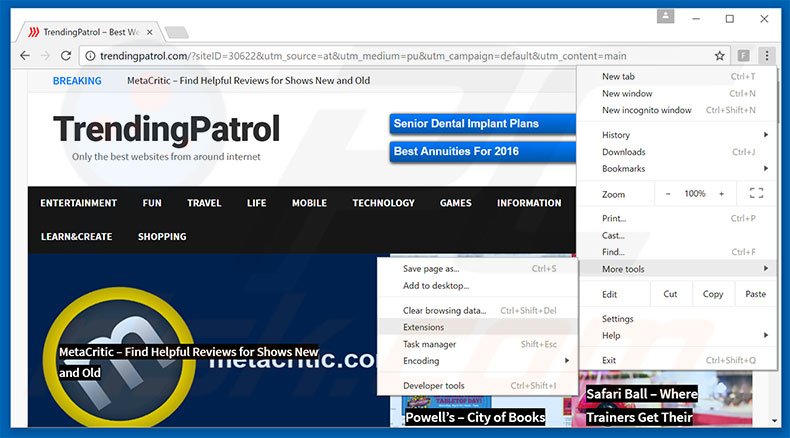Click the TrendingPatrol site logo
Screen dimensions: 790x438
pyautogui.click(x=166, y=129)
